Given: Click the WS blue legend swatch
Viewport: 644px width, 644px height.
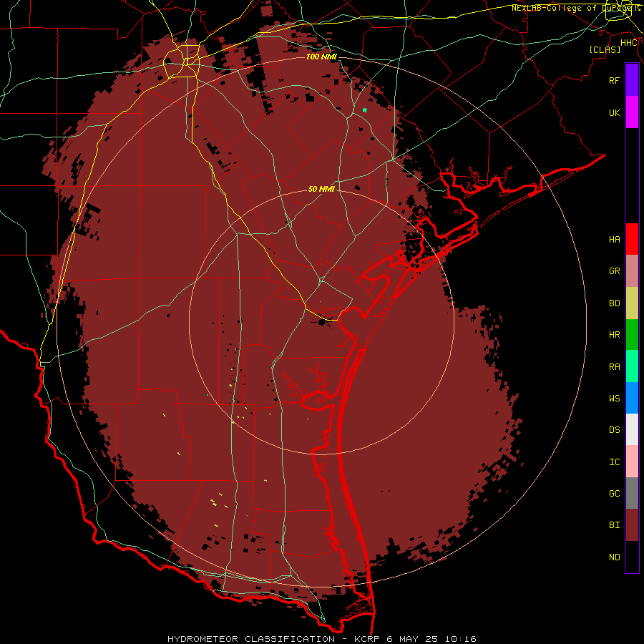Looking at the screenshot, I should (632, 398).
